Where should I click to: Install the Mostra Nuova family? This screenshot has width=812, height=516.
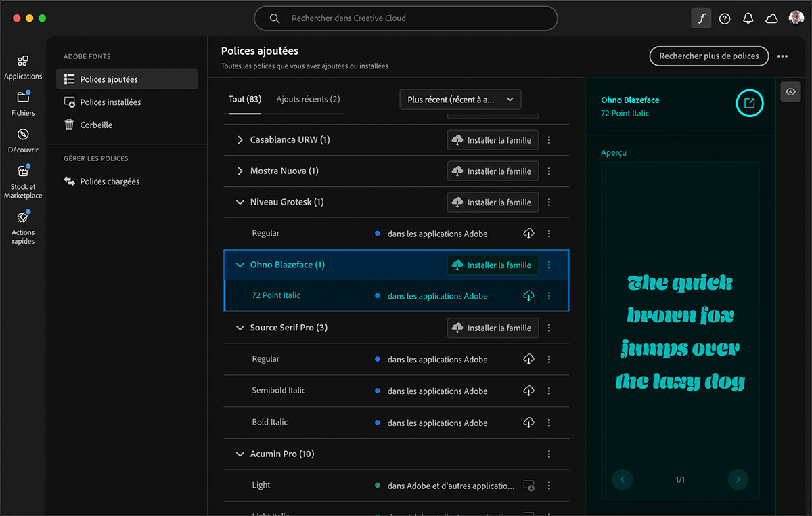coord(492,171)
